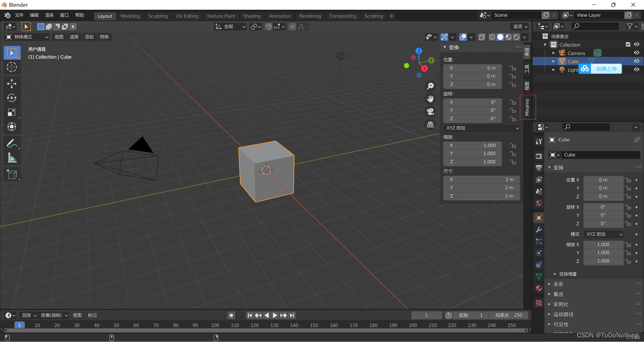
Task: Activate the Move tool
Action: coord(12,83)
